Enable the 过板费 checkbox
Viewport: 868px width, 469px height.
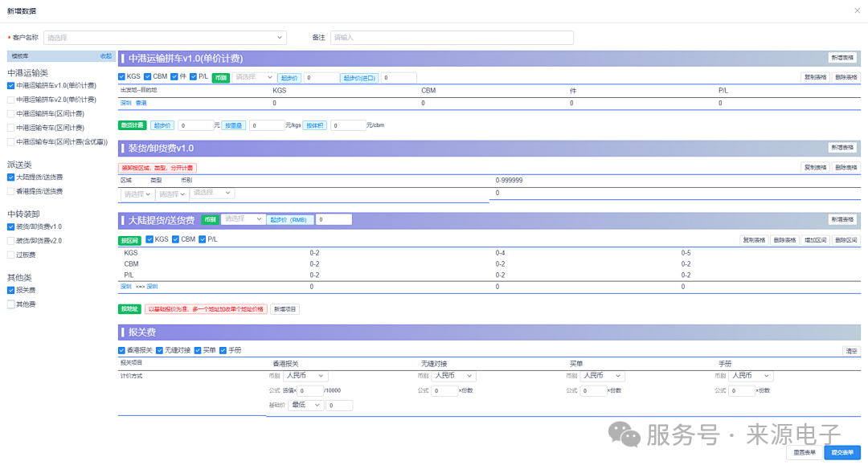(x=10, y=255)
